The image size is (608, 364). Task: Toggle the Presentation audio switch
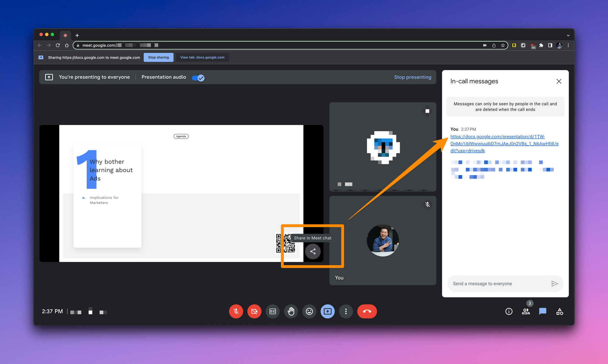pos(198,77)
